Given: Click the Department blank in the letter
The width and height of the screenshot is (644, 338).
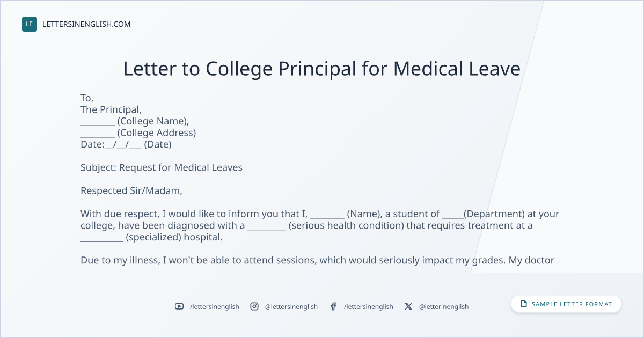Looking at the screenshot, I should [453, 214].
